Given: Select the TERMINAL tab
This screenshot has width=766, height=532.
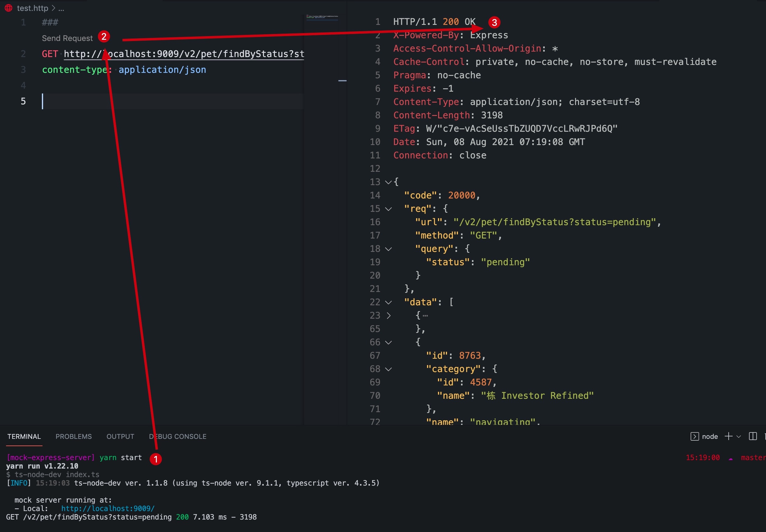Looking at the screenshot, I should [x=24, y=436].
